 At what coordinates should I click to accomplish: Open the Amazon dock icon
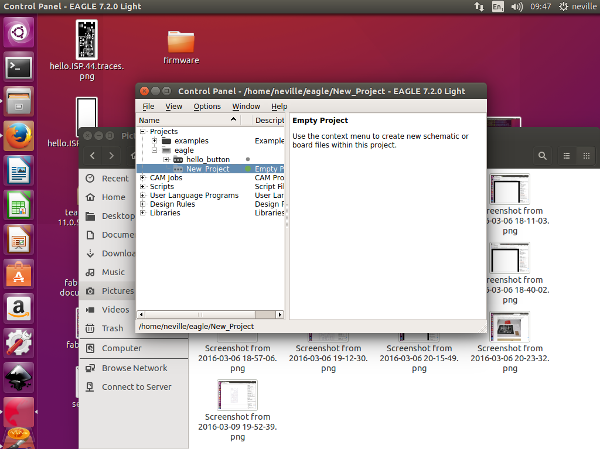18,309
